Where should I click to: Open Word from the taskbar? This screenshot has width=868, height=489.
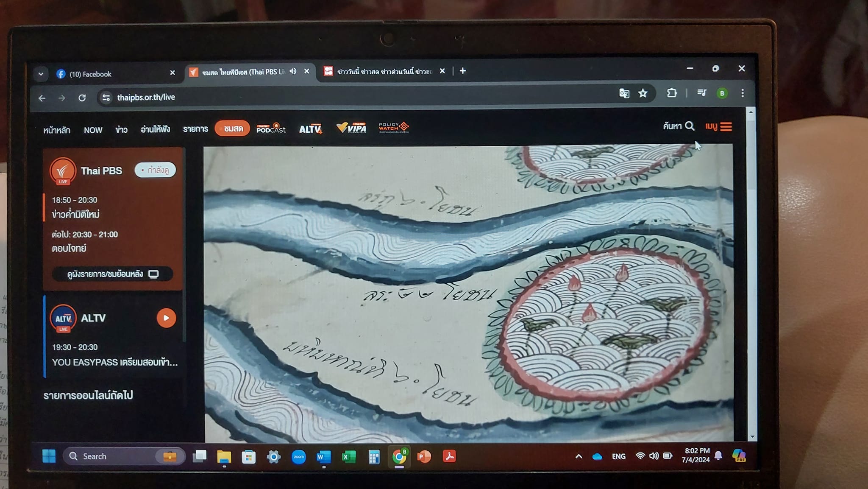coord(324,457)
